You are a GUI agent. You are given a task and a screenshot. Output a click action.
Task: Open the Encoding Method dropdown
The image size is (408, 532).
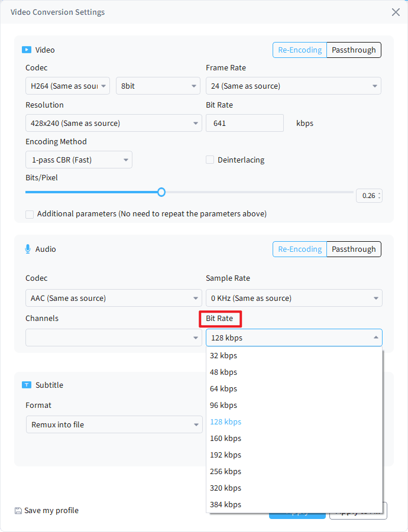pyautogui.click(x=79, y=160)
